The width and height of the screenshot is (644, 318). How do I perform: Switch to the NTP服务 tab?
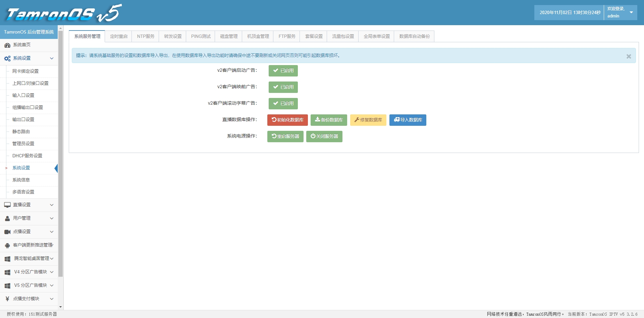point(146,36)
